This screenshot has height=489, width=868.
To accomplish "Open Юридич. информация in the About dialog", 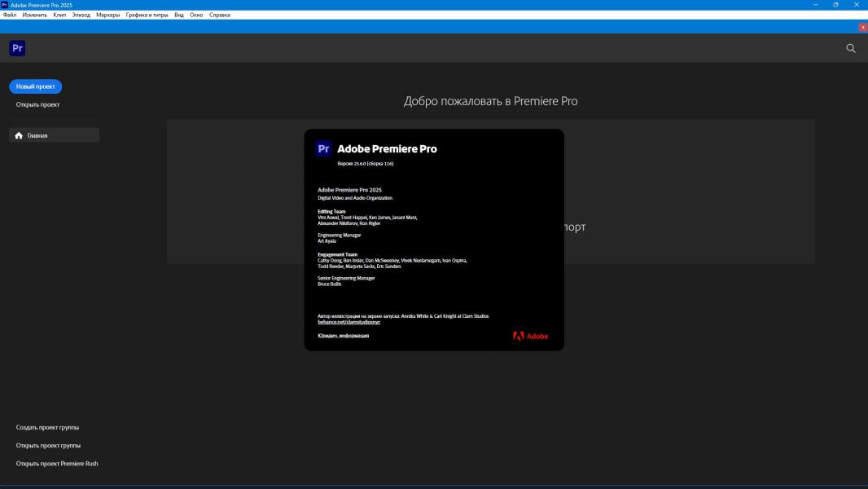I will pyautogui.click(x=343, y=336).
